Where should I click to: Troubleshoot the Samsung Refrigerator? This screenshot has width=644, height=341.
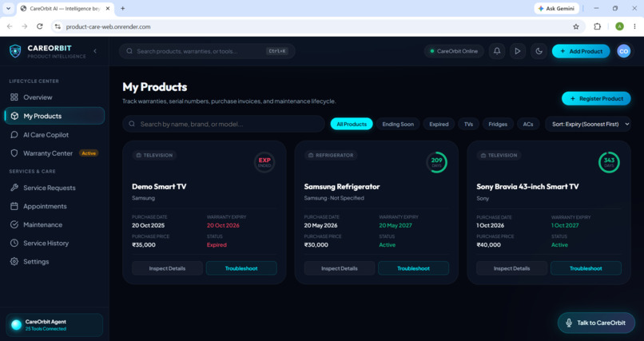point(414,268)
